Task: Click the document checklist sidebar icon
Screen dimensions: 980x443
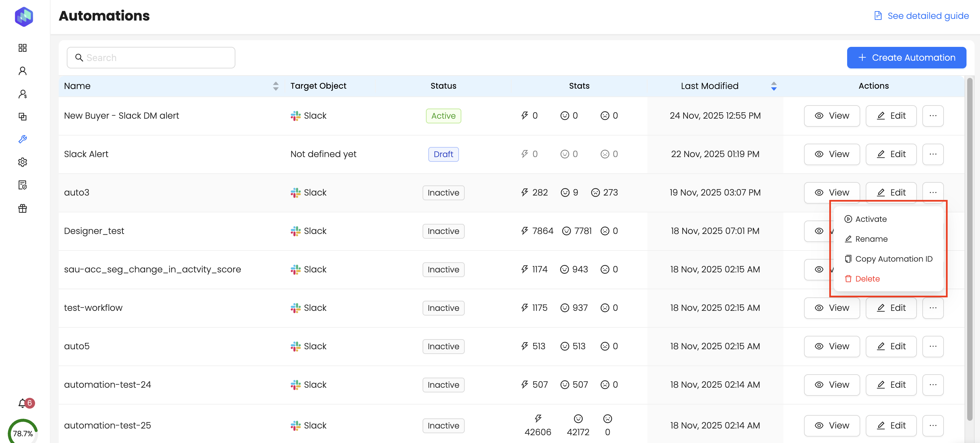Action: (23, 185)
